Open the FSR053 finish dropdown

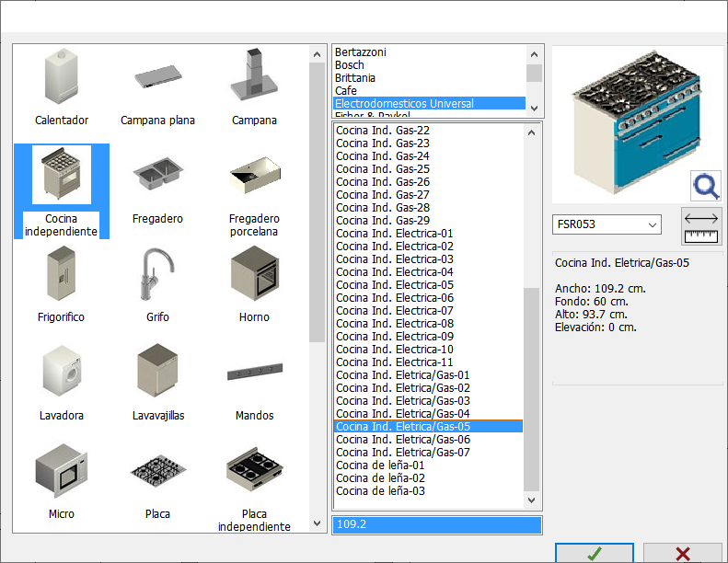click(x=607, y=224)
